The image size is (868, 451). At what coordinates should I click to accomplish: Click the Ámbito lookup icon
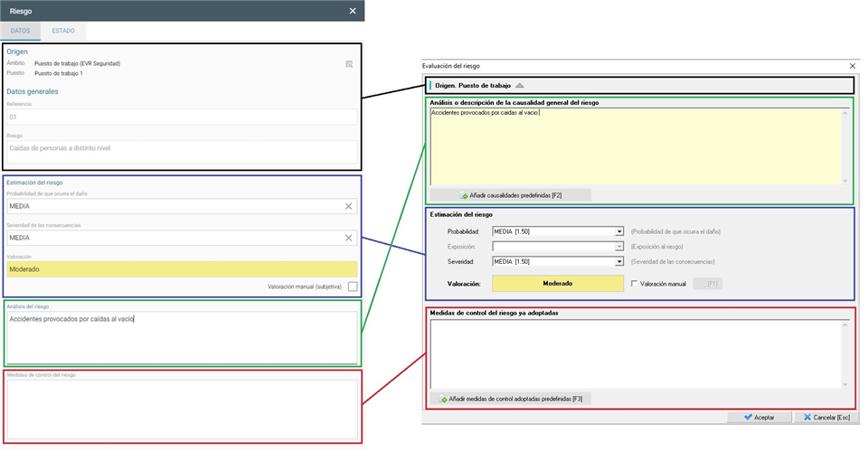pyautogui.click(x=349, y=63)
